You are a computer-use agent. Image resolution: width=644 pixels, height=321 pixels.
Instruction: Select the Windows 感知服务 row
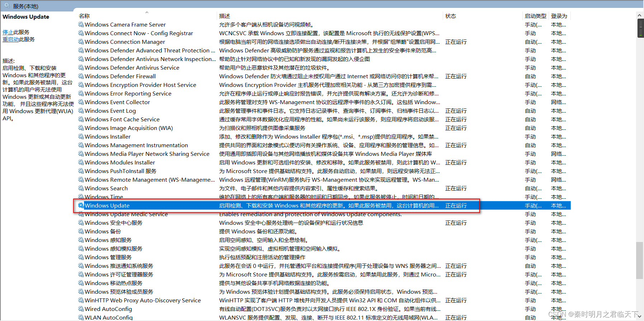pyautogui.click(x=108, y=240)
